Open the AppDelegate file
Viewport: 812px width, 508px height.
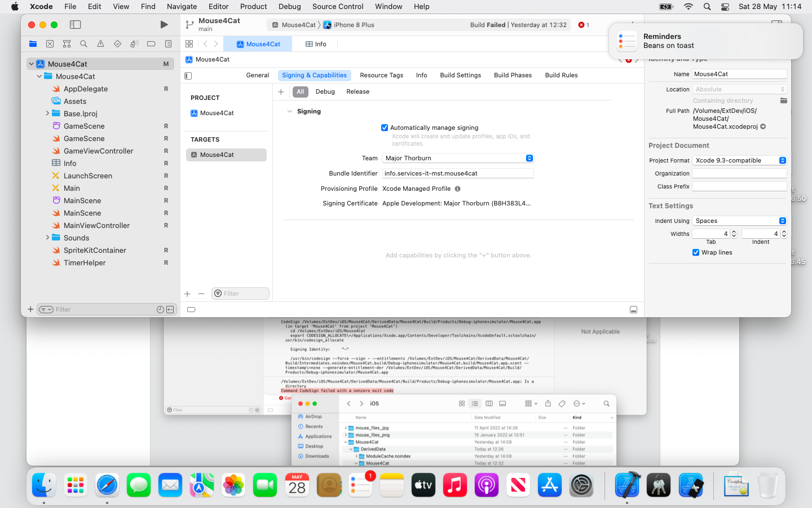point(86,89)
